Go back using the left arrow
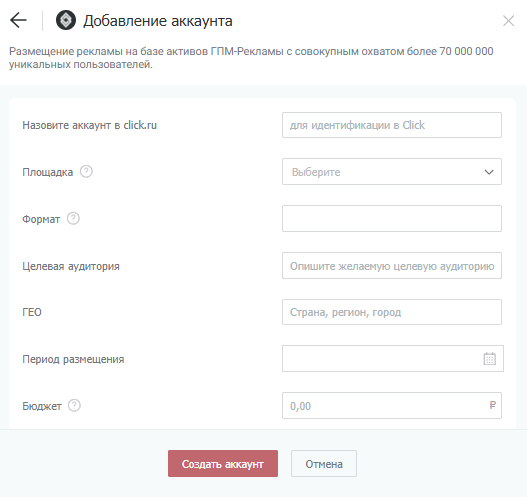Viewport: 527px width, 497px height. point(18,20)
